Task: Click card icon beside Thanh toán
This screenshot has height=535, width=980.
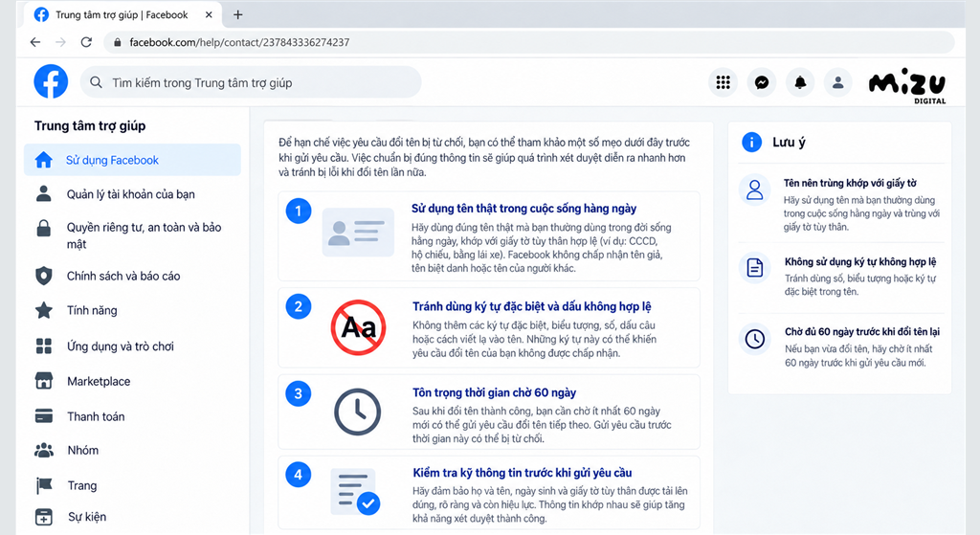Action: tap(44, 415)
